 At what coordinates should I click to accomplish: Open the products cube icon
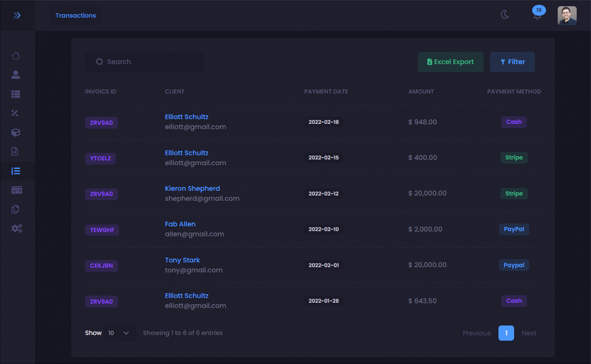[16, 132]
